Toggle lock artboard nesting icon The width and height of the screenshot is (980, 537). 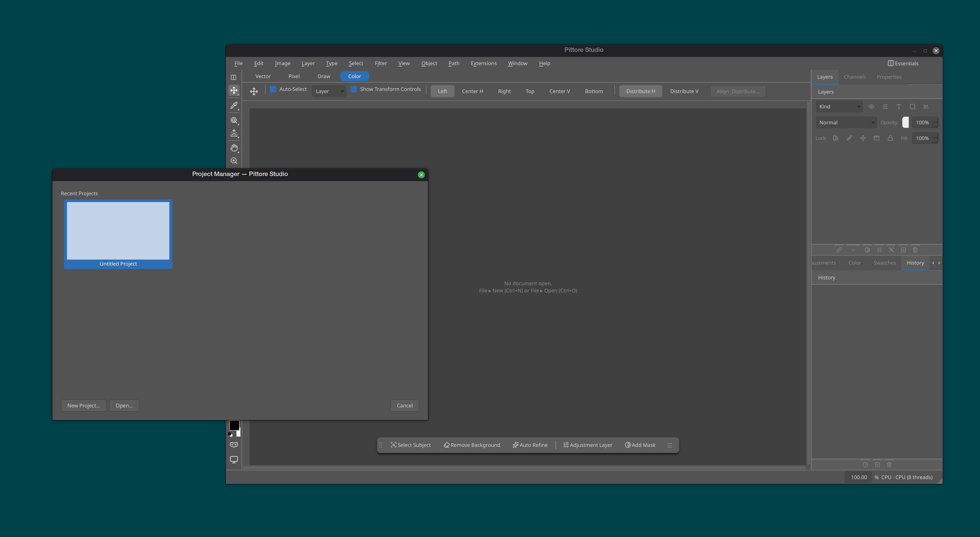point(877,138)
